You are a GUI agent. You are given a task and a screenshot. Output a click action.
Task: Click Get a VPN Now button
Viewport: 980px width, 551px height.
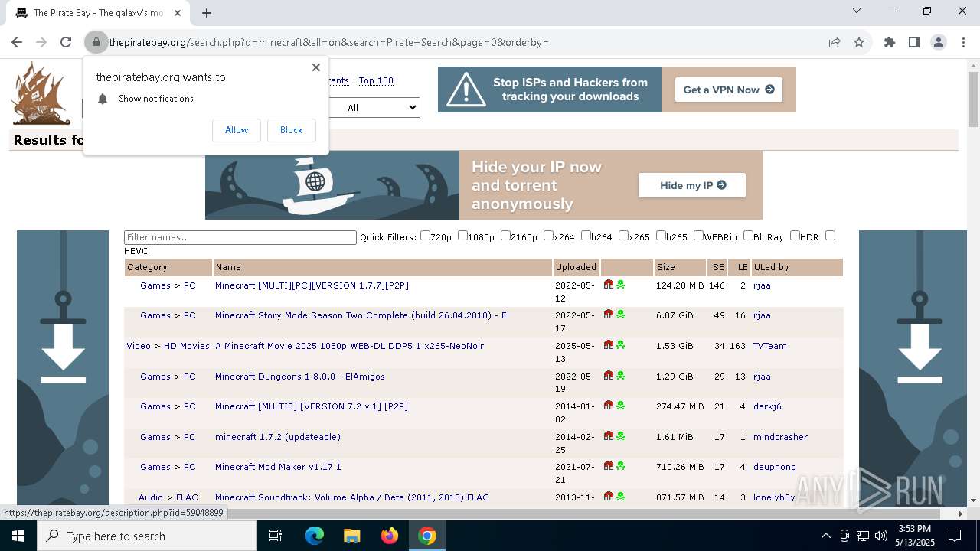click(728, 90)
